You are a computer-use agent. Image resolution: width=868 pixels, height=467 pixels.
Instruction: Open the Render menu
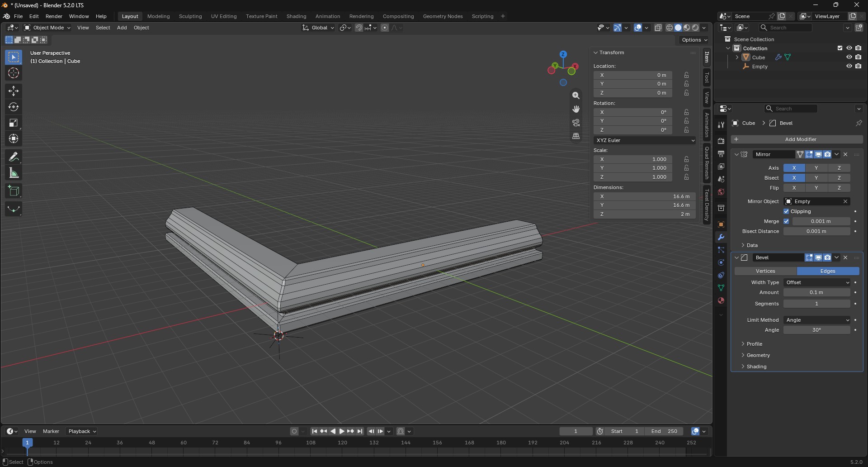click(x=54, y=16)
